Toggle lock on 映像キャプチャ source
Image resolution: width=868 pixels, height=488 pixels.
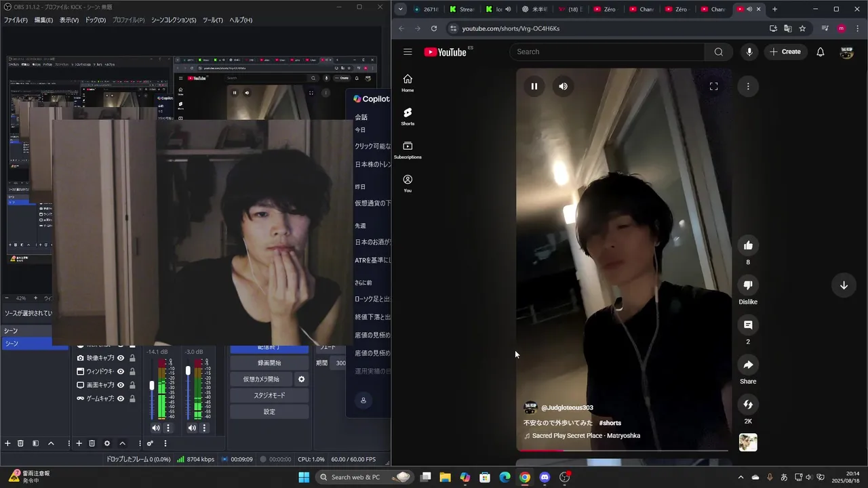132,358
